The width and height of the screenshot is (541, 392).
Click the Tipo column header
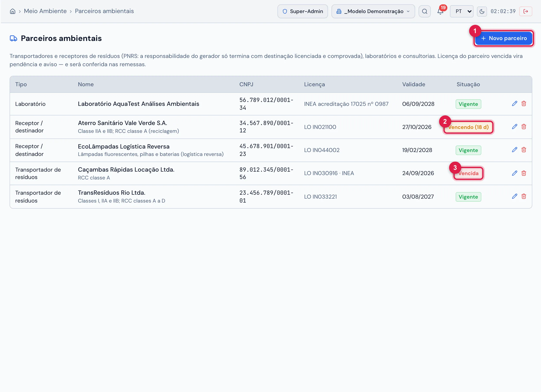21,84
